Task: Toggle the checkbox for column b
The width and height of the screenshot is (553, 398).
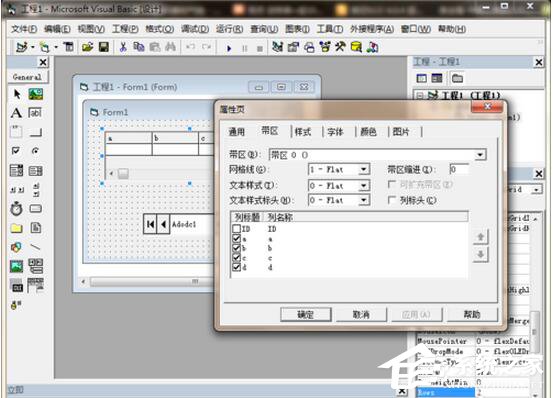Action: click(236, 248)
